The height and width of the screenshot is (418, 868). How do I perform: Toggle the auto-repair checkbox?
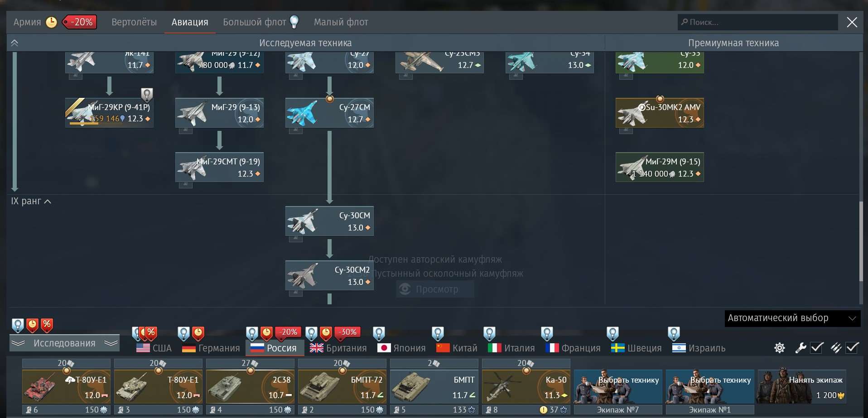817,347
